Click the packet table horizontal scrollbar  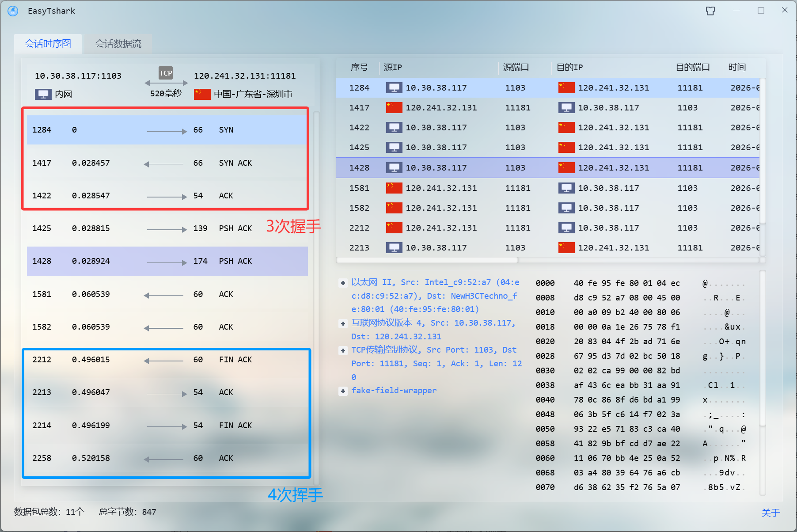427,260
